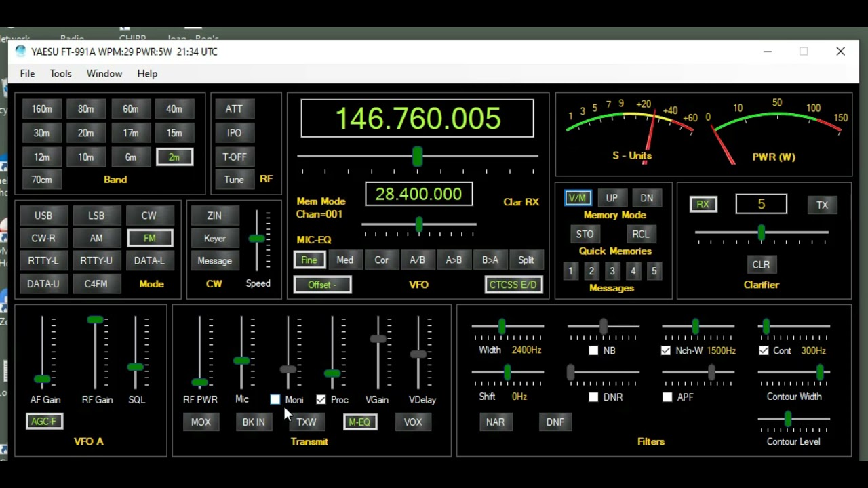Image resolution: width=868 pixels, height=488 pixels.
Task: Click the ZIN button
Action: [x=214, y=216]
